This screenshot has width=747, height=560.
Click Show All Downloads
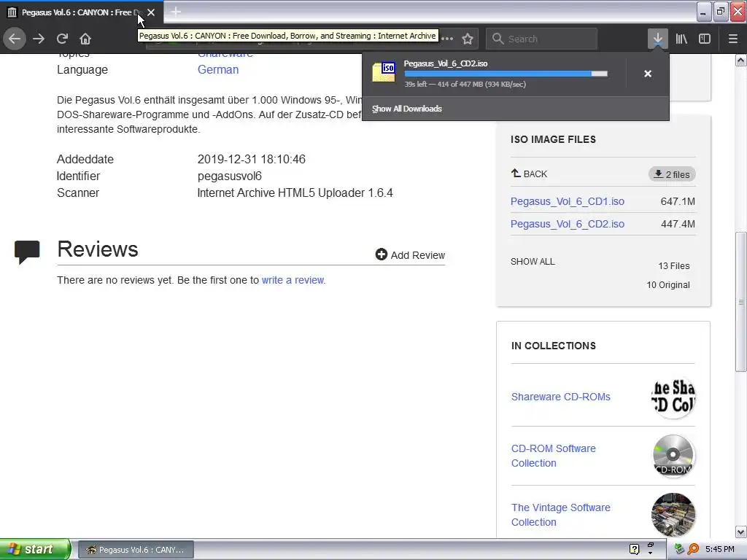[407, 109]
